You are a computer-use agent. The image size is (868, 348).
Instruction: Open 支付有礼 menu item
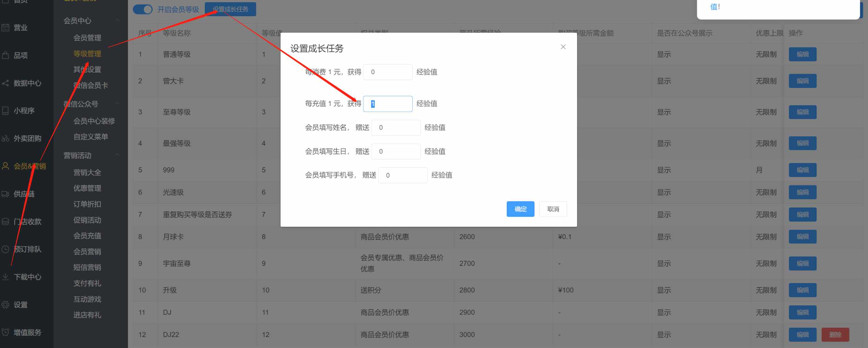pyautogui.click(x=87, y=283)
